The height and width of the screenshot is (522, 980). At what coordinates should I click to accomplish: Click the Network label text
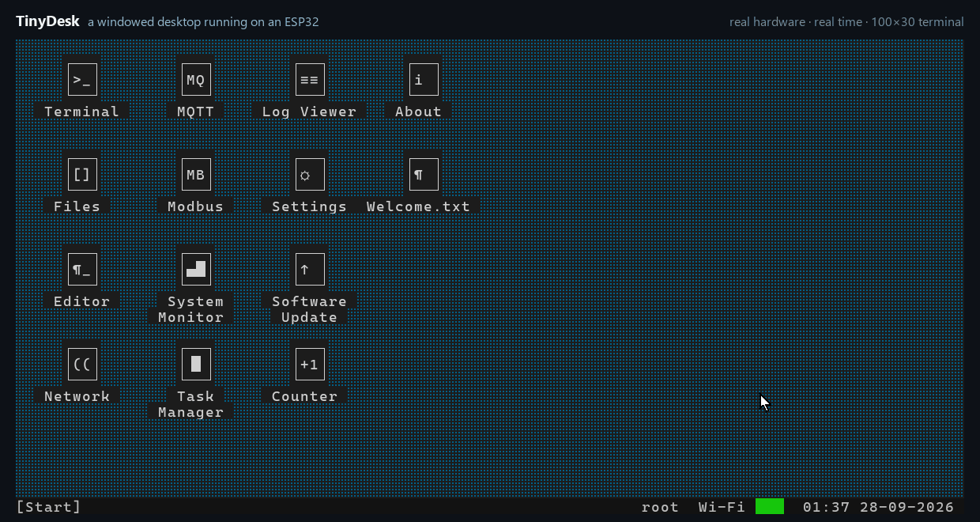click(77, 396)
